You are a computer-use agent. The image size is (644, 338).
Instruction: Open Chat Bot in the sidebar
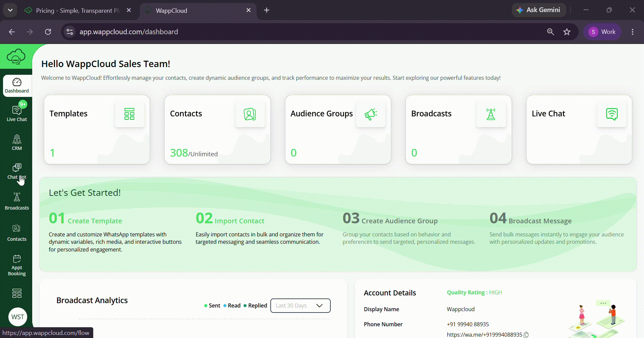[17, 171]
